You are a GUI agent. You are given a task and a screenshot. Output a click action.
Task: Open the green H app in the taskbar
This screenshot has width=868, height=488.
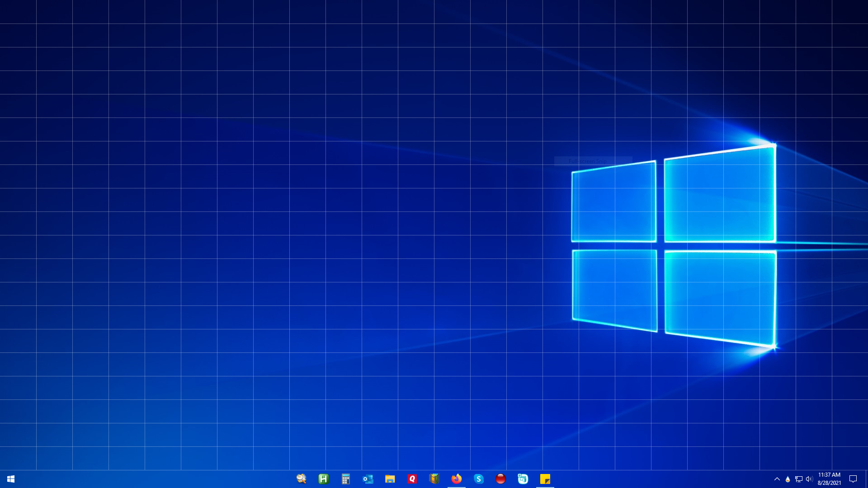tap(324, 479)
